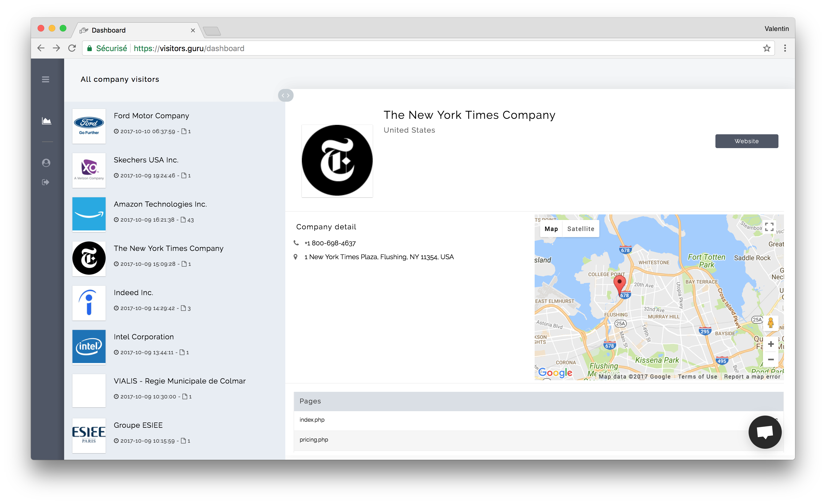Click the Amazon logo thumbnail
826x504 pixels.
click(89, 214)
